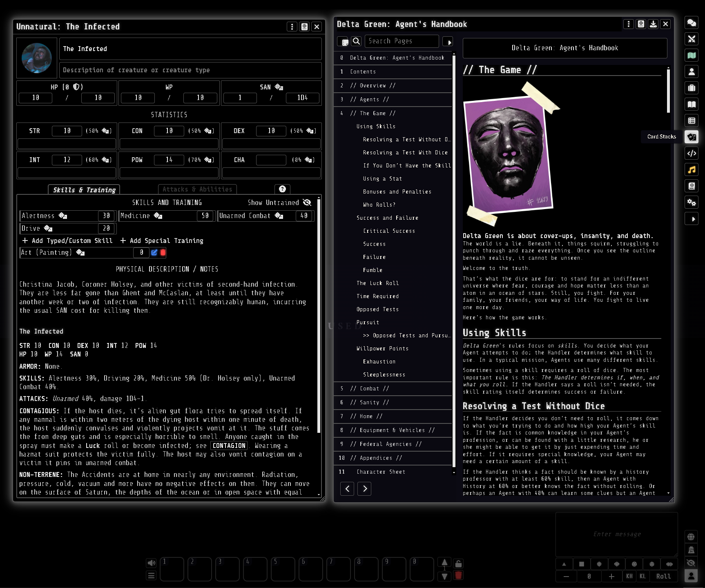Roll the POW 70% dice icon
This screenshot has height=588, width=705.
click(208, 160)
